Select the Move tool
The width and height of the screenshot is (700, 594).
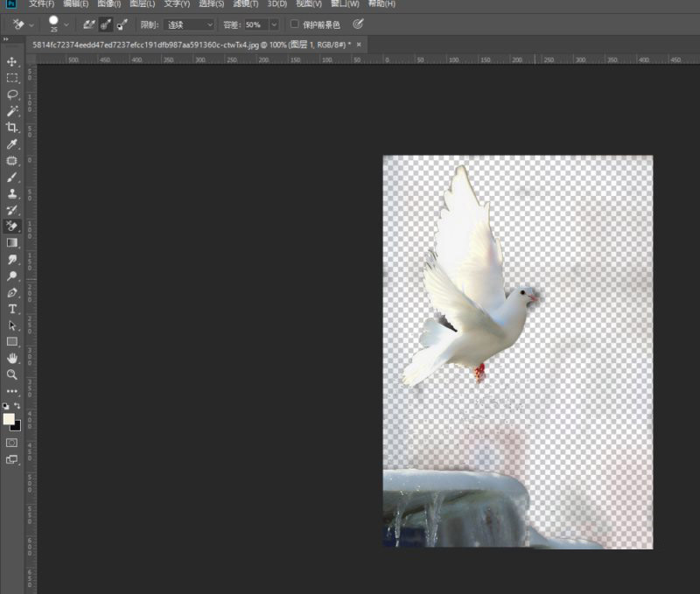(x=12, y=61)
